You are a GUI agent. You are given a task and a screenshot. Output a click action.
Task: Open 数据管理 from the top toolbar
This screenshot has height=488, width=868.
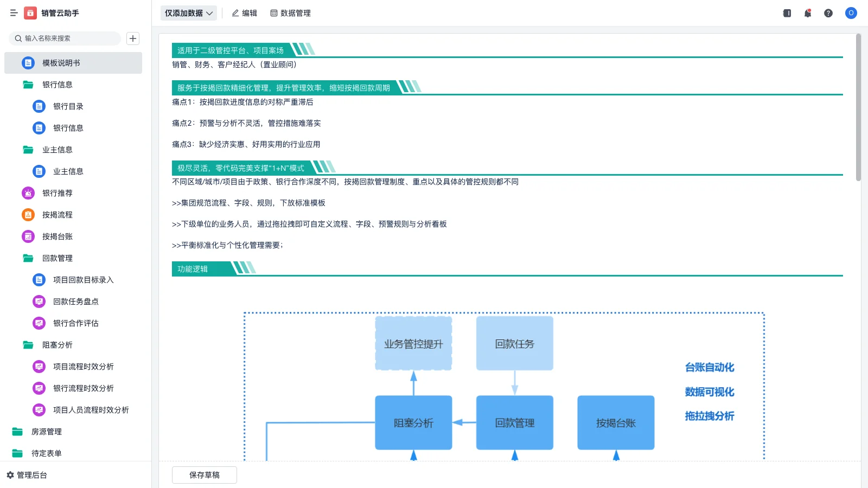click(290, 13)
